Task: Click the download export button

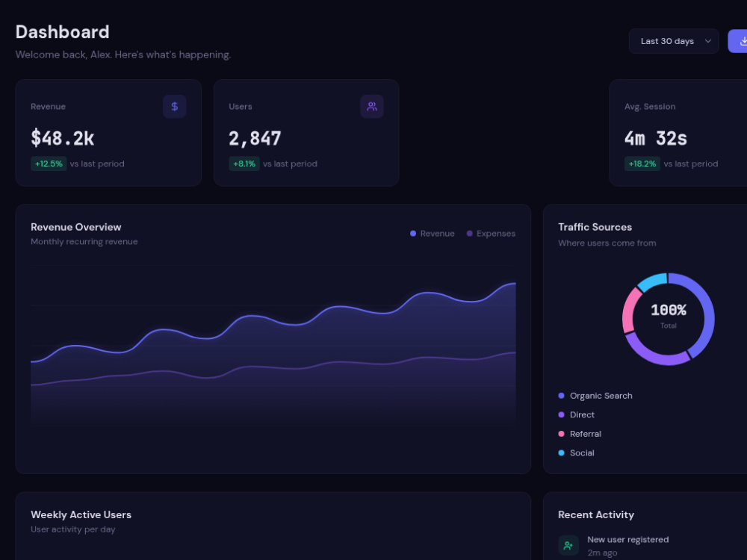Action: point(739,41)
